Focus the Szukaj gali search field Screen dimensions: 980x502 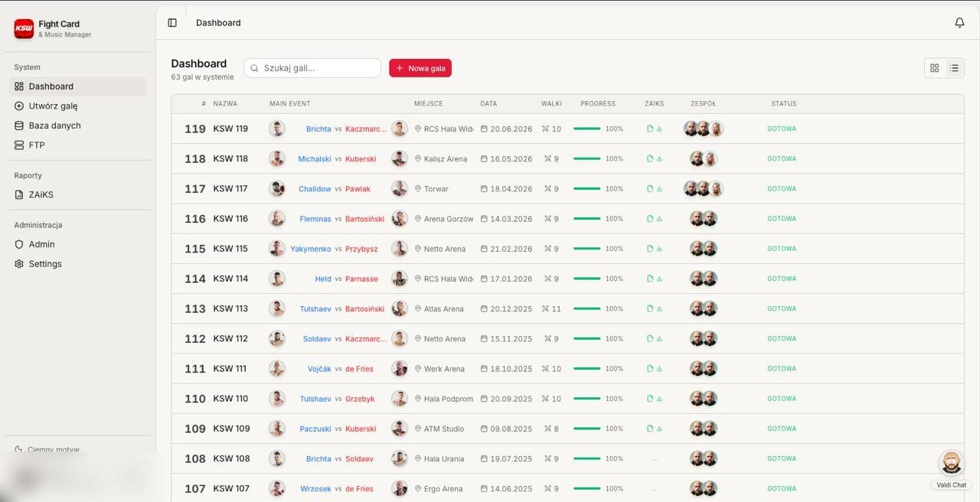[x=312, y=68]
